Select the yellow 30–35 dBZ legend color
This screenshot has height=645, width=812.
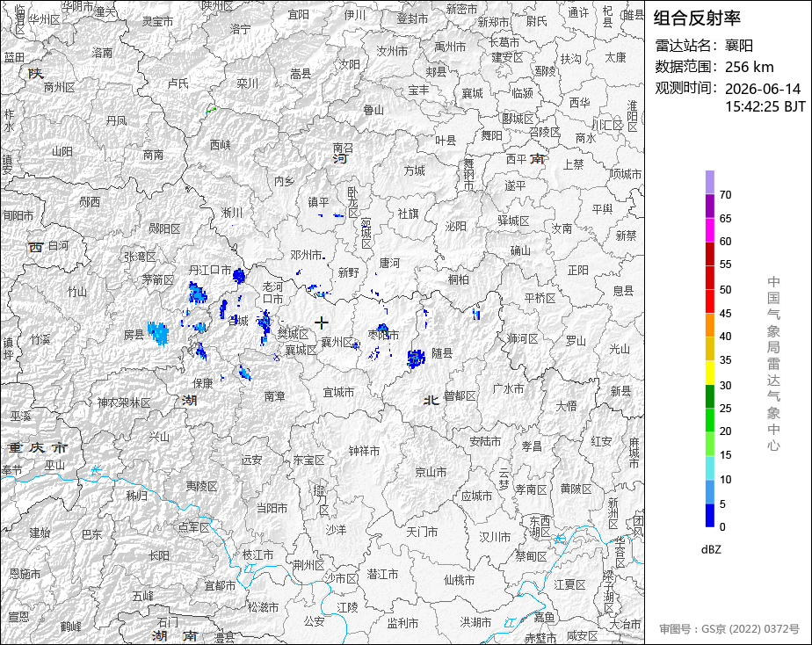[710, 373]
